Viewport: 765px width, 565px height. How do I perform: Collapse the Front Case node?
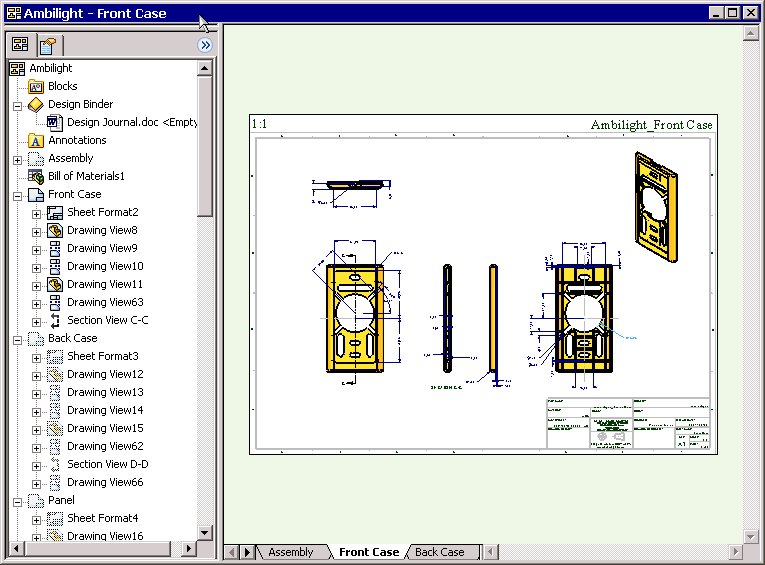pos(18,196)
